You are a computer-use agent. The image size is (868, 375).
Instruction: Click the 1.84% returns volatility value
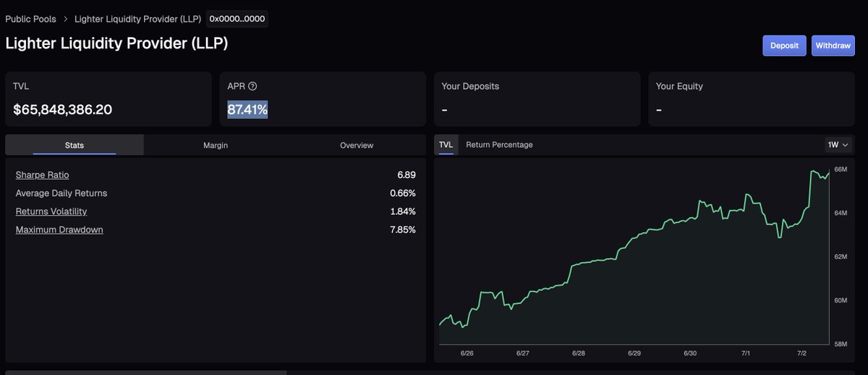pyautogui.click(x=403, y=211)
